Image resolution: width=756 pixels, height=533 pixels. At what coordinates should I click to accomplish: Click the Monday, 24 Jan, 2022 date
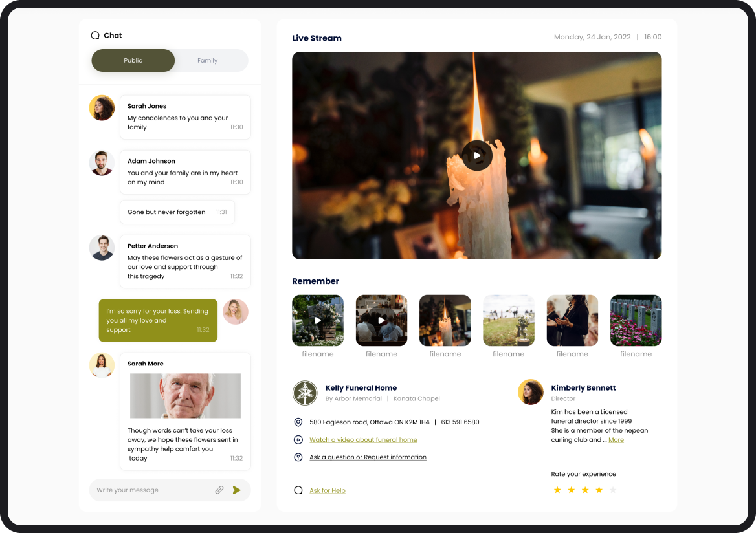coord(592,37)
